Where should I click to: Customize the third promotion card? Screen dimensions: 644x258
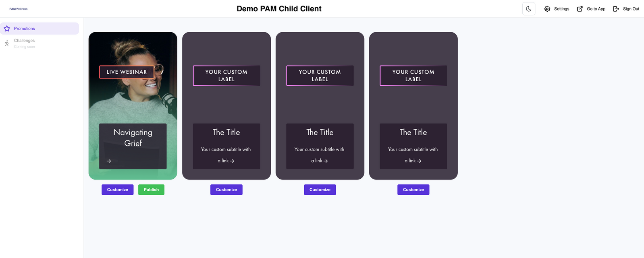320,189
